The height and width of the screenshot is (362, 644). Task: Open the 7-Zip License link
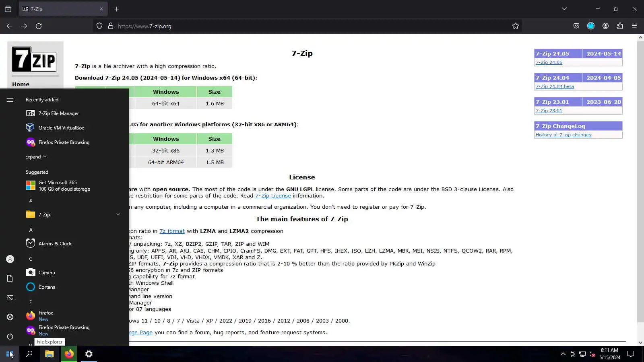(273, 196)
